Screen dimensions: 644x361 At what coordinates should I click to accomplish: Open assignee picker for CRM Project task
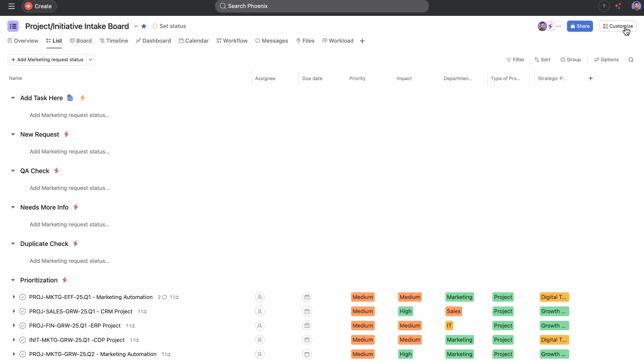[x=260, y=311]
